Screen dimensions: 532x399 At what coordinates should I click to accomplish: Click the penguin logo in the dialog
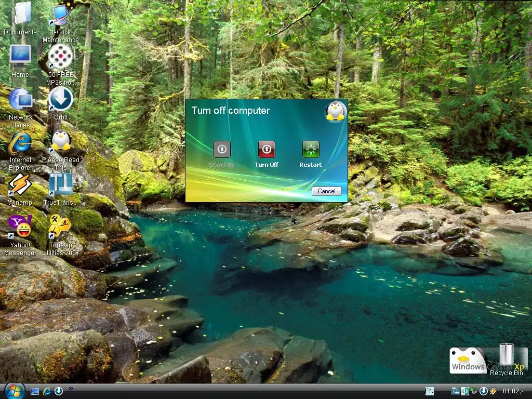(336, 111)
